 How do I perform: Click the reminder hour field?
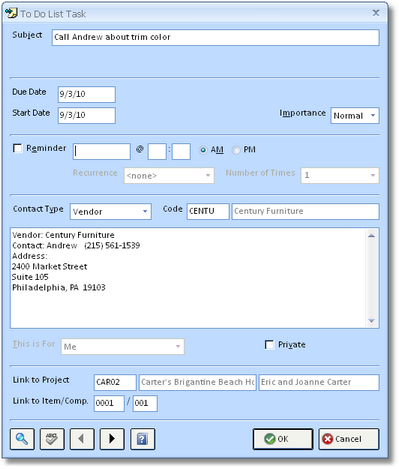[x=157, y=151]
